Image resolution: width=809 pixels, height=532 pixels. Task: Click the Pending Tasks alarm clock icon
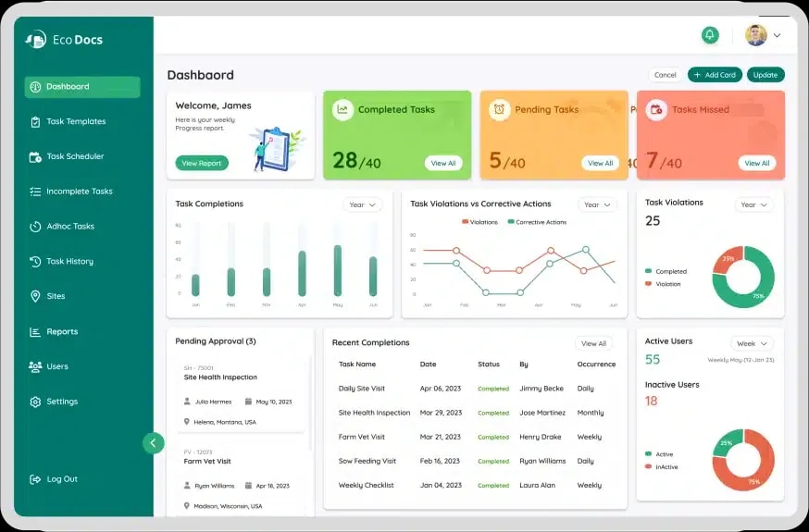click(x=500, y=110)
